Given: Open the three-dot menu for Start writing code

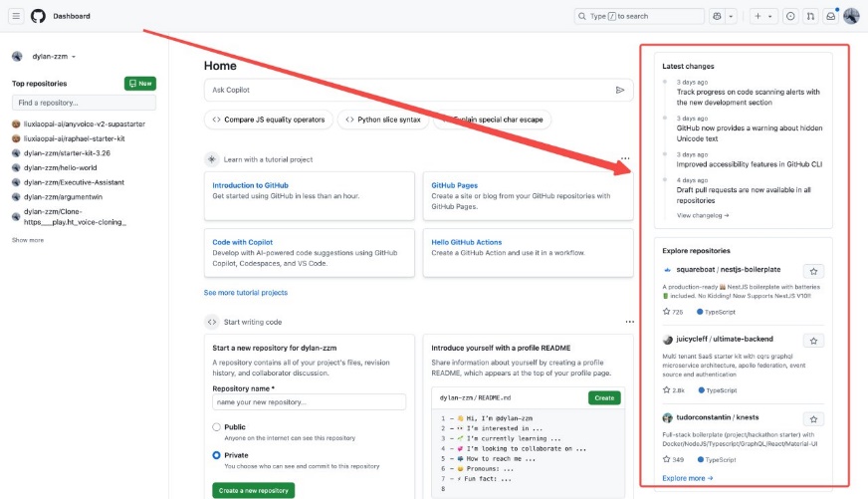Looking at the screenshot, I should pyautogui.click(x=629, y=322).
